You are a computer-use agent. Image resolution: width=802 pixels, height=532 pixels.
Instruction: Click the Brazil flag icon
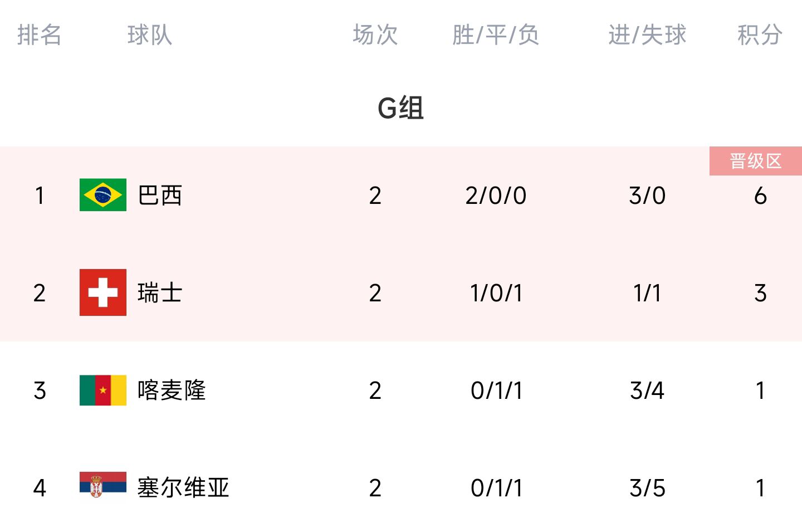pos(103,195)
